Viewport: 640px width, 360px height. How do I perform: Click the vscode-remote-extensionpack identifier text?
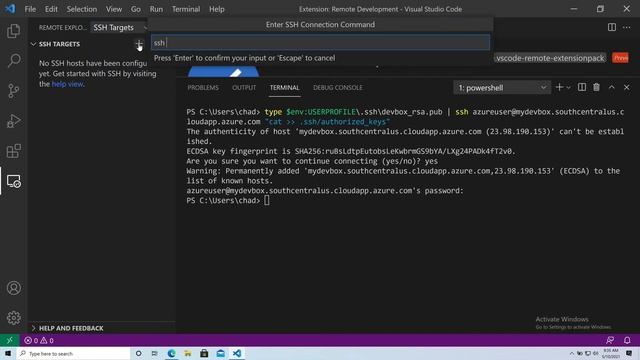(x=550, y=58)
